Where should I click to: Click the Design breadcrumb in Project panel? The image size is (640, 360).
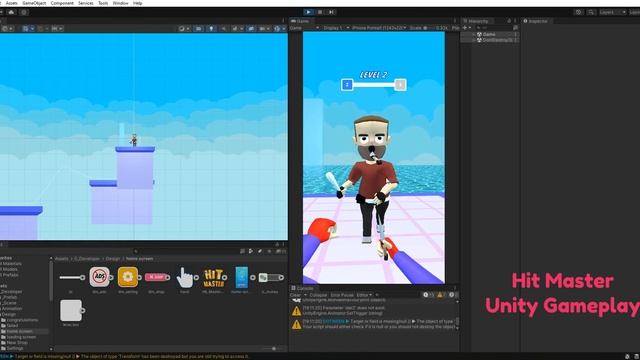click(113, 259)
